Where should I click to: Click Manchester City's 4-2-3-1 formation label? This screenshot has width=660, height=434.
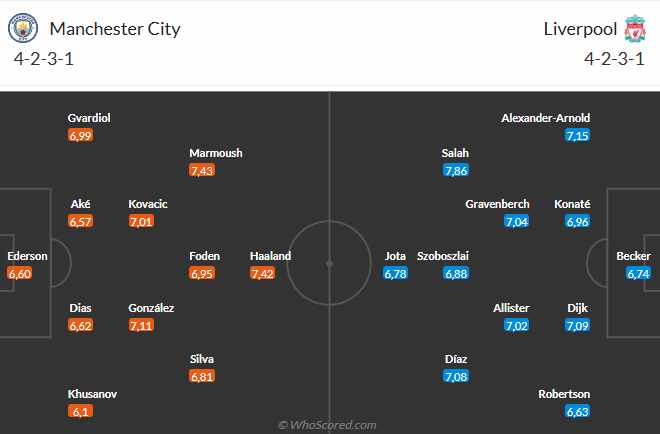[43, 59]
